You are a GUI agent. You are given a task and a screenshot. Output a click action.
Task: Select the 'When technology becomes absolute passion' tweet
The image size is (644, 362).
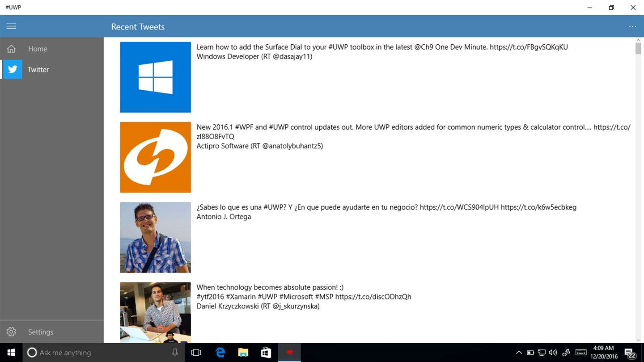click(270, 287)
